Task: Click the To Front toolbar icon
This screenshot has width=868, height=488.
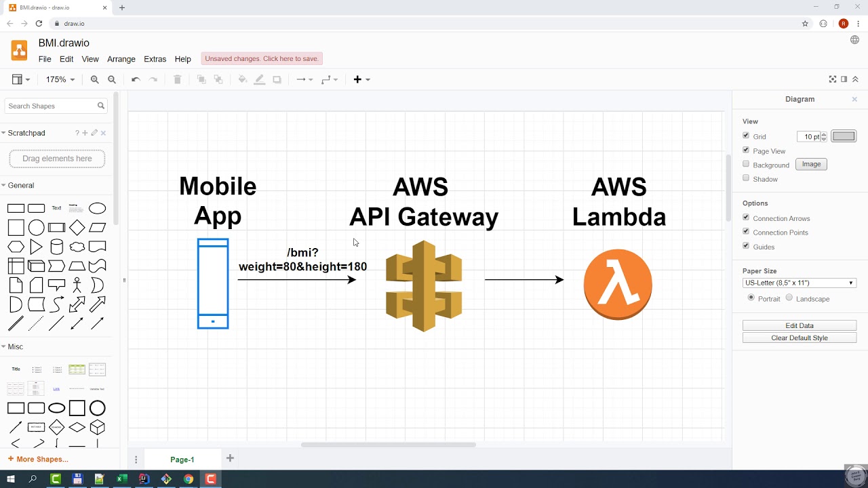Action: (x=201, y=79)
